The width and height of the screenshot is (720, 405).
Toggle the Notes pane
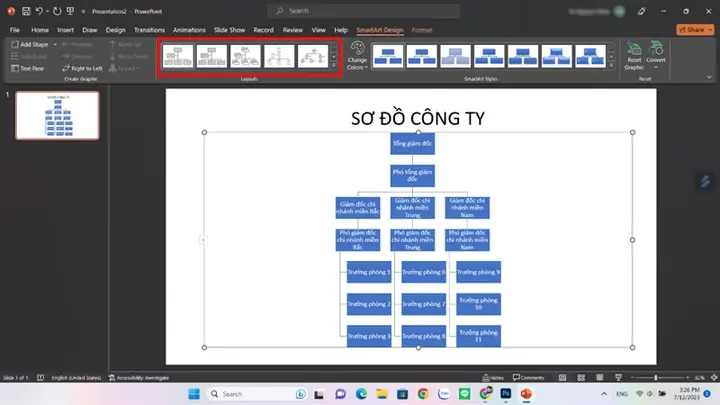(x=493, y=377)
